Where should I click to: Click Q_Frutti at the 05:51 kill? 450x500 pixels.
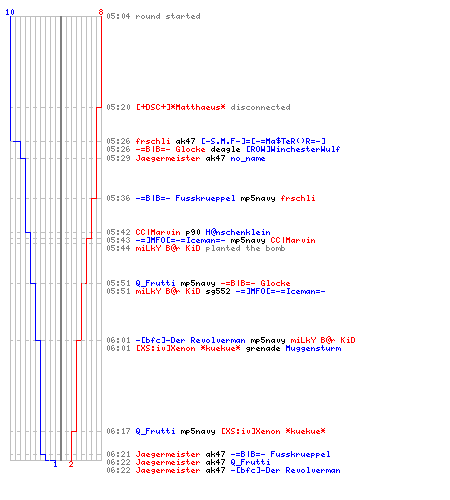pos(155,283)
